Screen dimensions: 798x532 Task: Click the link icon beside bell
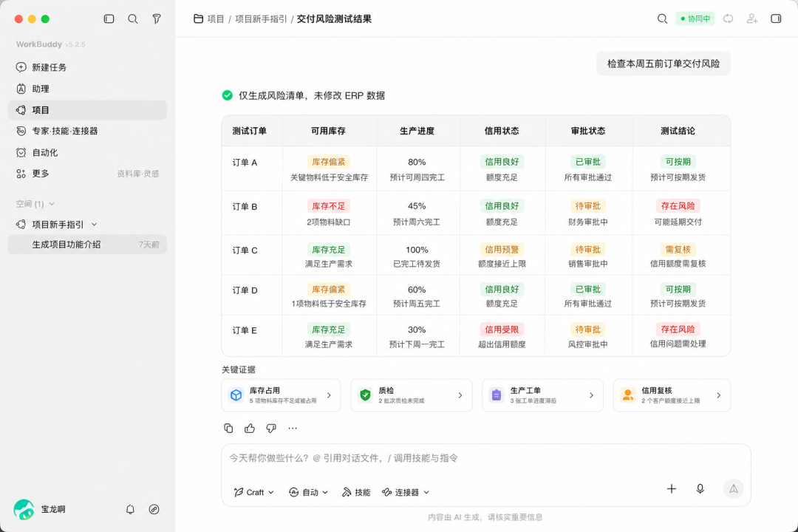pos(154,509)
